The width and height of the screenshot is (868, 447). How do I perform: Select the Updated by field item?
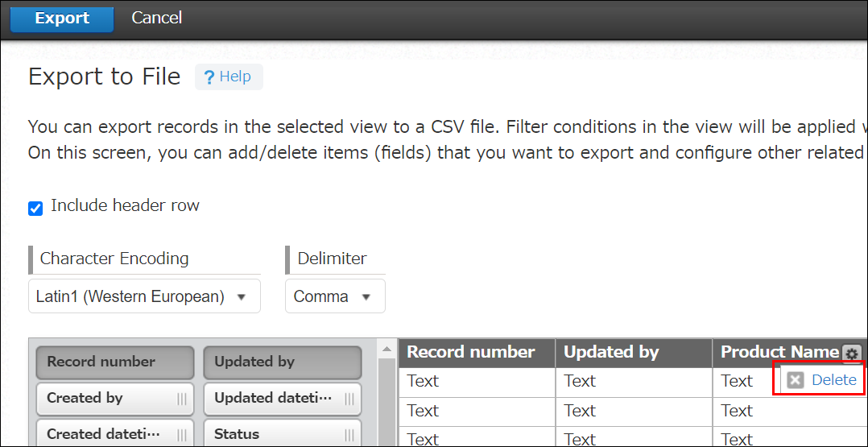tap(282, 362)
